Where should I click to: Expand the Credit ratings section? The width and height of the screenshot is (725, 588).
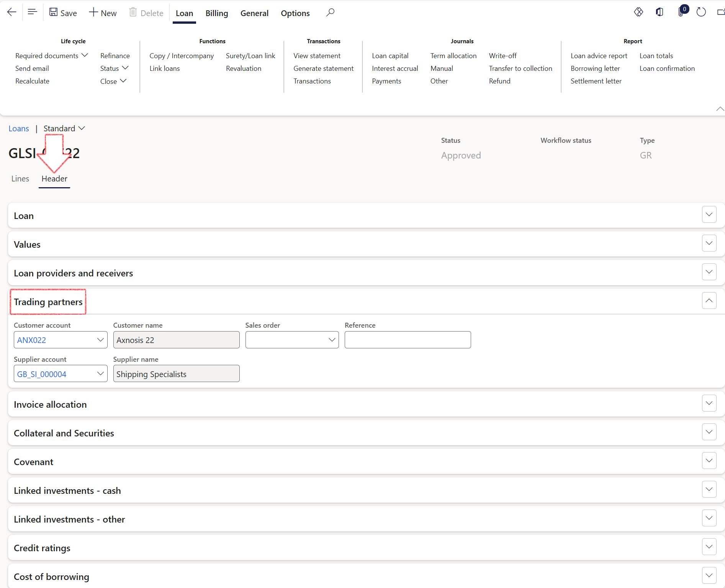[709, 547]
